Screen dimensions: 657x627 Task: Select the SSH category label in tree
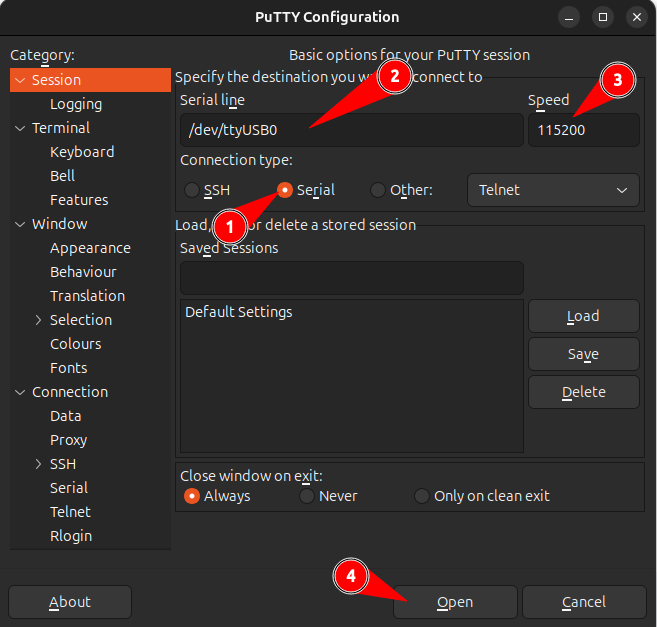tap(63, 464)
